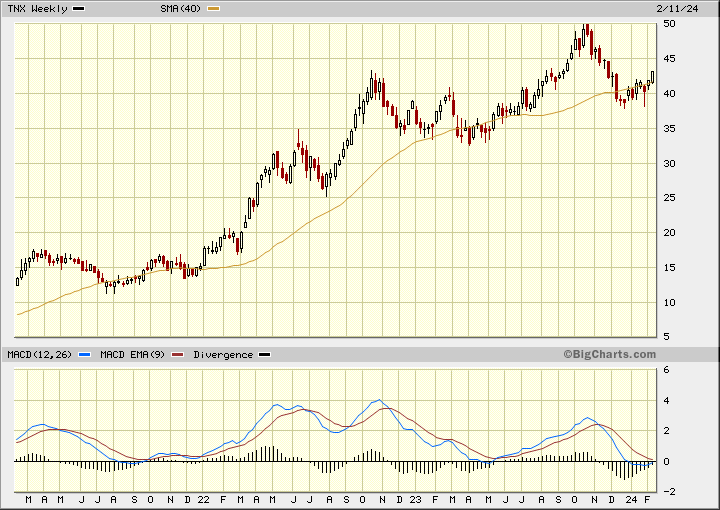
Task: Click the 6 value on MACD axis
Action: pos(666,370)
